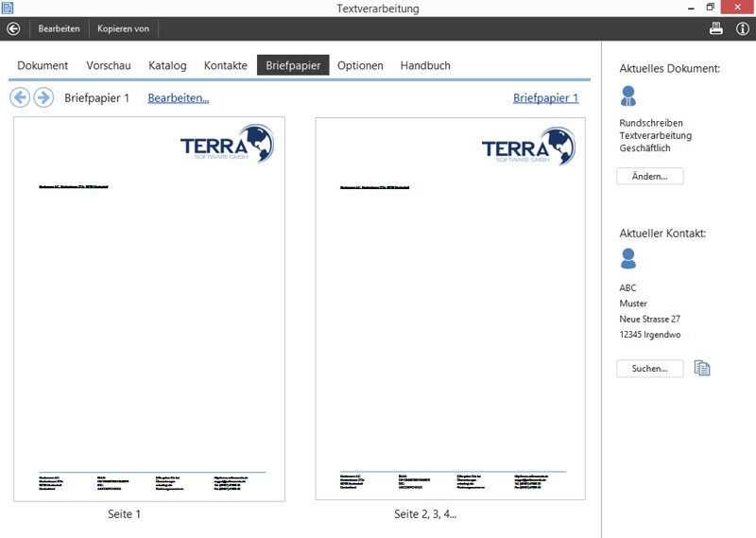This screenshot has height=538, width=756.
Task: Click the print icon in top bar
Action: pos(716,28)
